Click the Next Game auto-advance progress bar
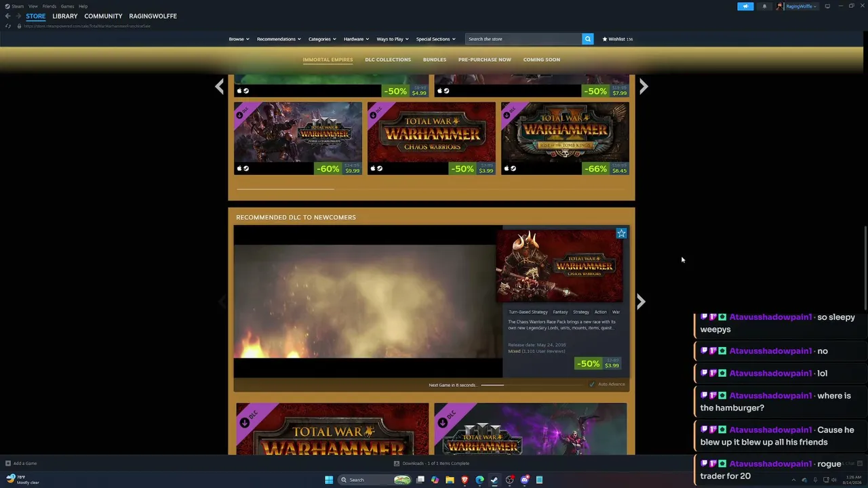868x488 pixels. click(x=532, y=385)
